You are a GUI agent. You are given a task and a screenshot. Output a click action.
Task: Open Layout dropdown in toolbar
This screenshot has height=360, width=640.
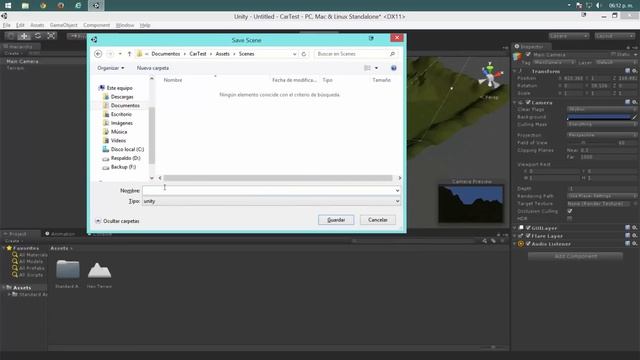(614, 36)
